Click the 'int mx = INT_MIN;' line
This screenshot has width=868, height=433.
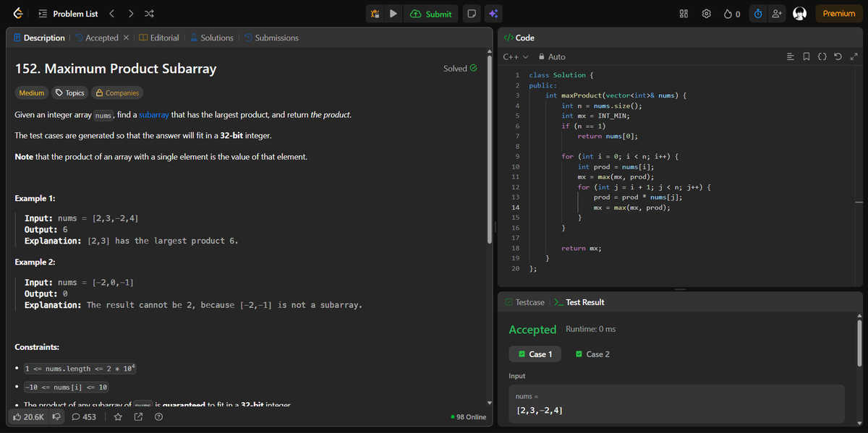(x=595, y=116)
